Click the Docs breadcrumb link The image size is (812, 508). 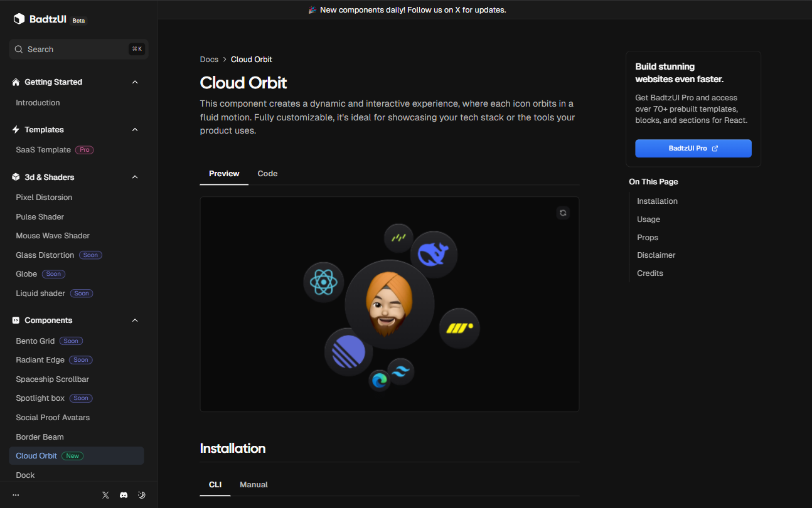(209, 60)
